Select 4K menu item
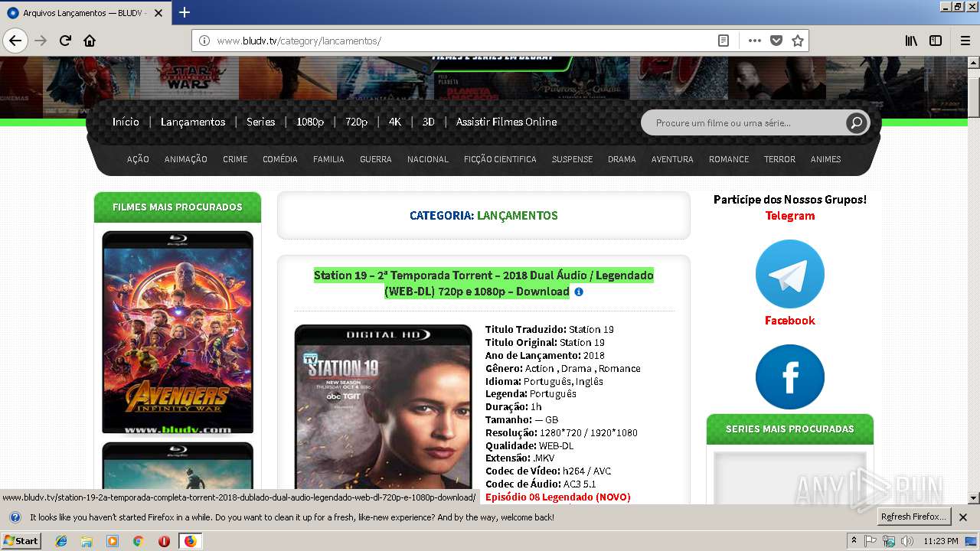Viewport: 980px width, 551px height. [395, 122]
